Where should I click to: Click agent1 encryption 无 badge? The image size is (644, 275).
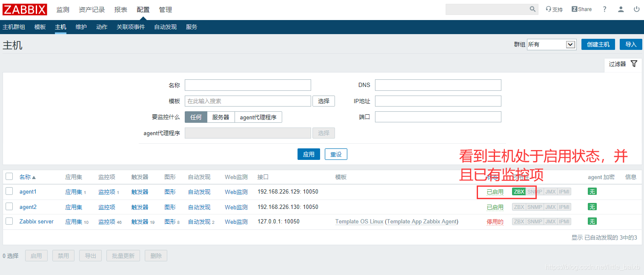click(x=592, y=192)
